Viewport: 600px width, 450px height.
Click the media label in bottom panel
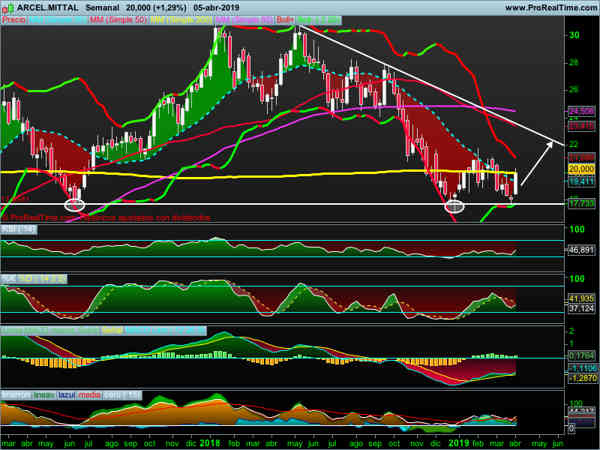coord(89,395)
